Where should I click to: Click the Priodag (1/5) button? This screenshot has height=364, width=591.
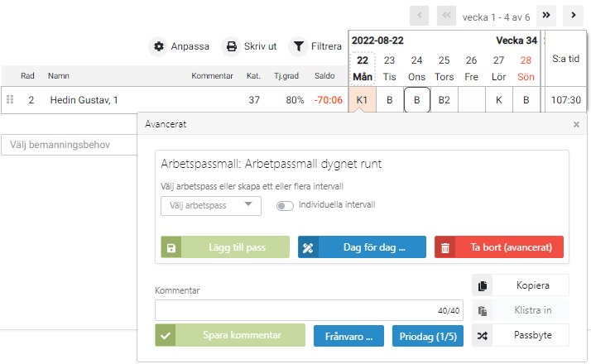point(428,336)
